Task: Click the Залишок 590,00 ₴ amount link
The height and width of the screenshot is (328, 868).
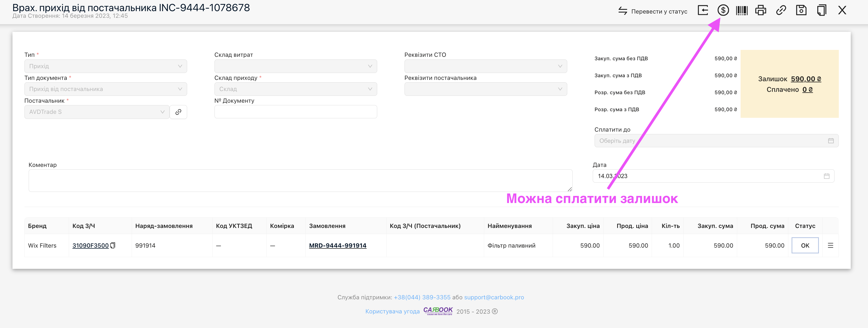Action: point(806,79)
